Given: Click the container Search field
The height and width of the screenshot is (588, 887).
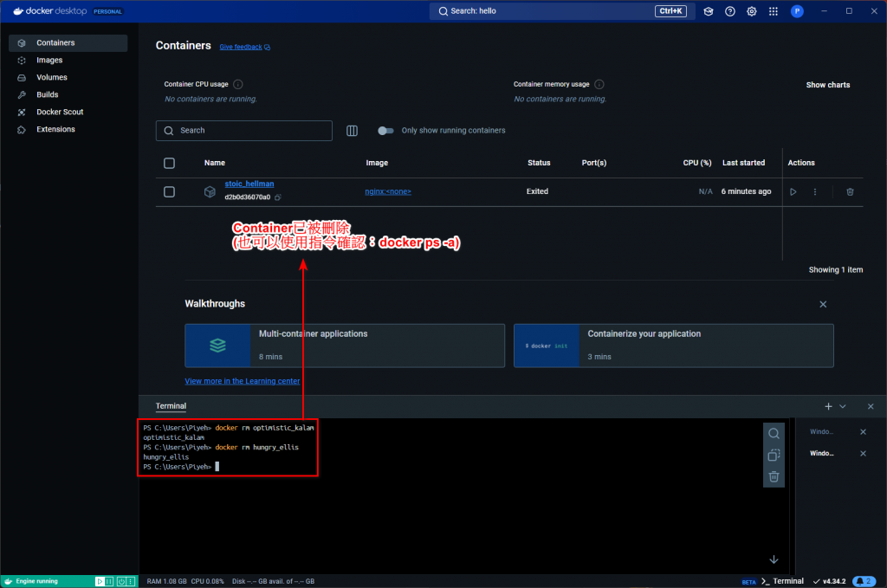Looking at the screenshot, I should point(243,131).
